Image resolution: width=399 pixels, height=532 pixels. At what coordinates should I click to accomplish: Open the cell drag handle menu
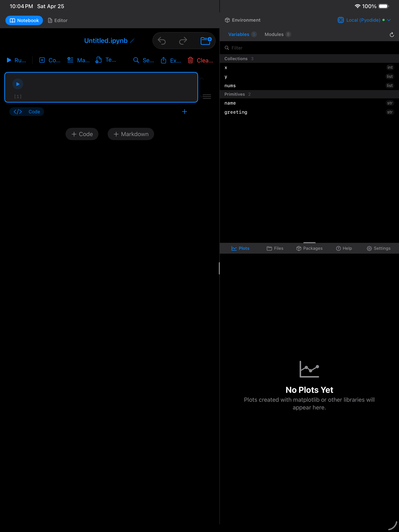click(x=207, y=97)
